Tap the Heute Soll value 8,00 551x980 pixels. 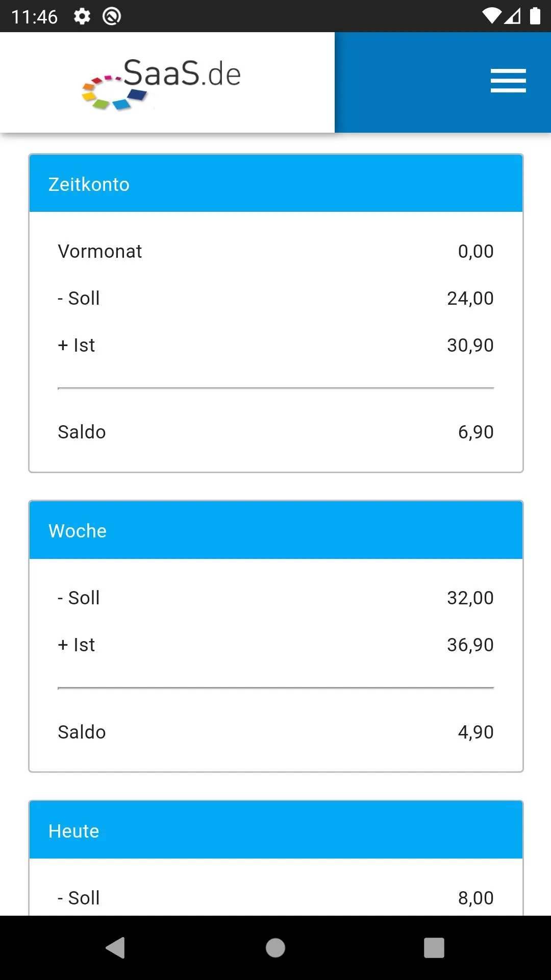click(x=476, y=898)
